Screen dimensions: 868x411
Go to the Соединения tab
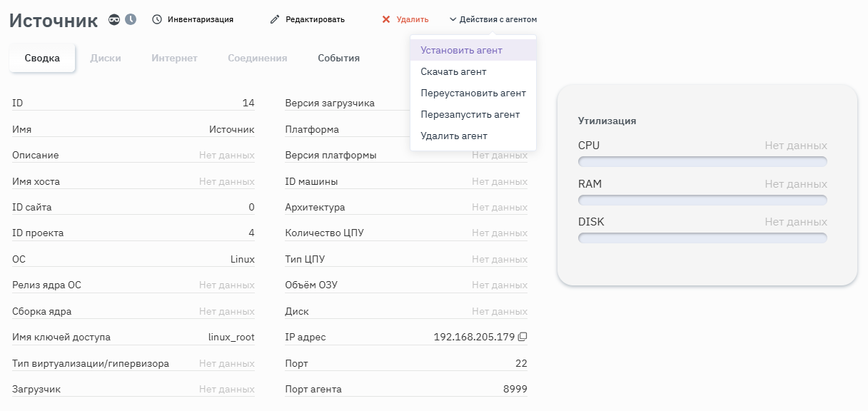[x=257, y=59]
